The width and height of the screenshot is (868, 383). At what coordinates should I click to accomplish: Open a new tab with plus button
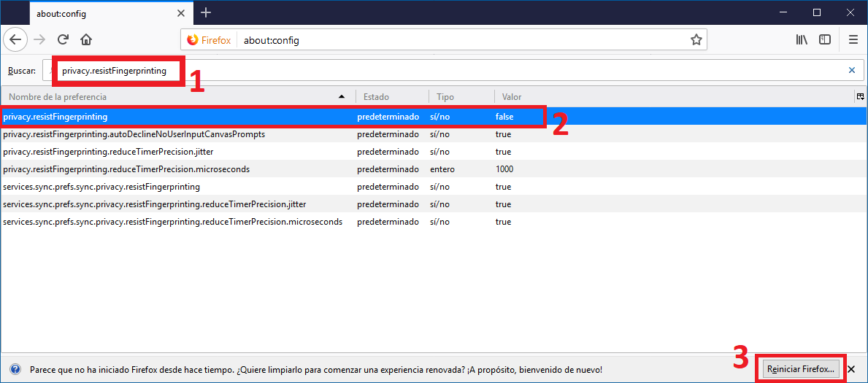206,12
